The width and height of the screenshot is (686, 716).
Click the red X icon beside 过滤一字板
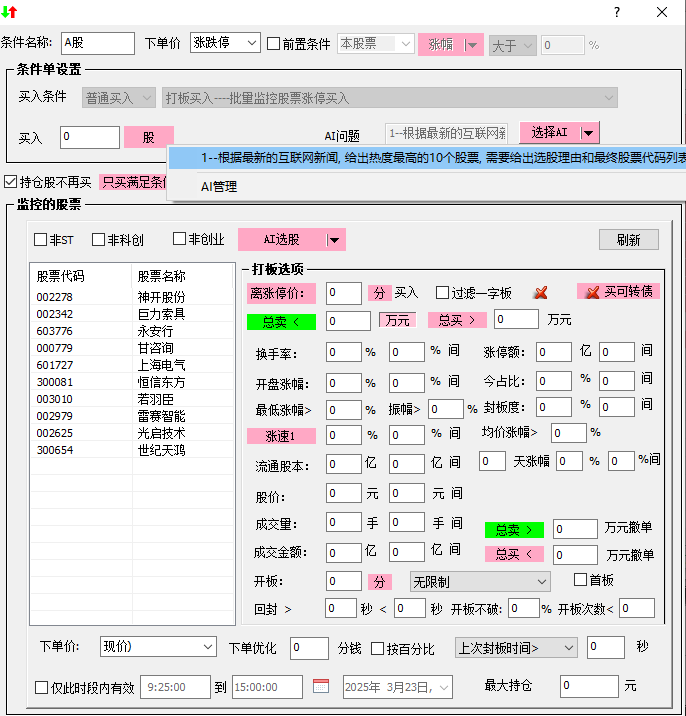point(541,293)
